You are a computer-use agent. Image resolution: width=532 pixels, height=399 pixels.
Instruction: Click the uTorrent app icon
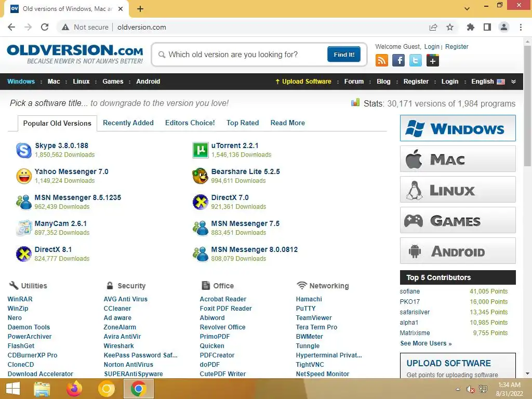(200, 150)
